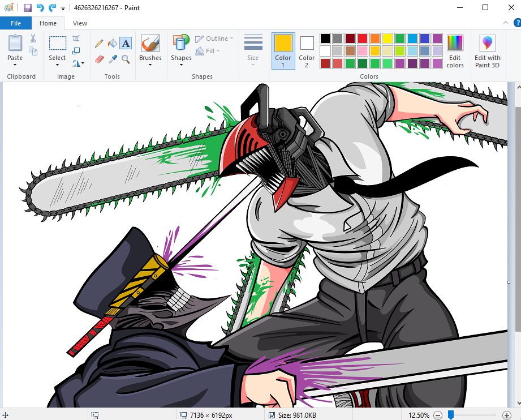Expand the Size dropdown arrow
This screenshot has width=521, height=420.
tap(253, 65)
